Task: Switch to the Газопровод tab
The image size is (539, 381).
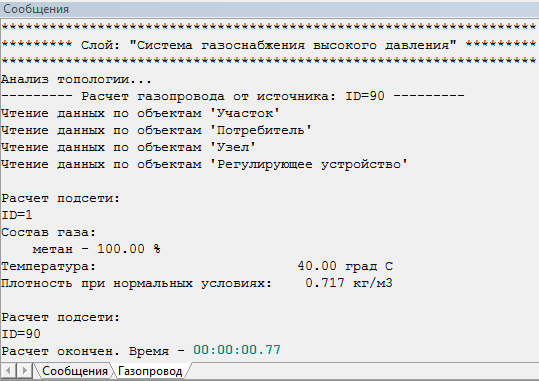Action: [150, 371]
